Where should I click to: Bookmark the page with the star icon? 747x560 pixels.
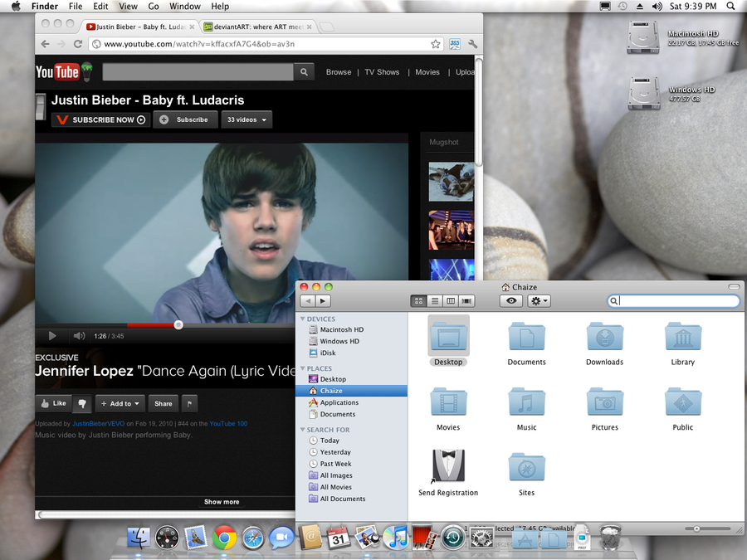436,44
